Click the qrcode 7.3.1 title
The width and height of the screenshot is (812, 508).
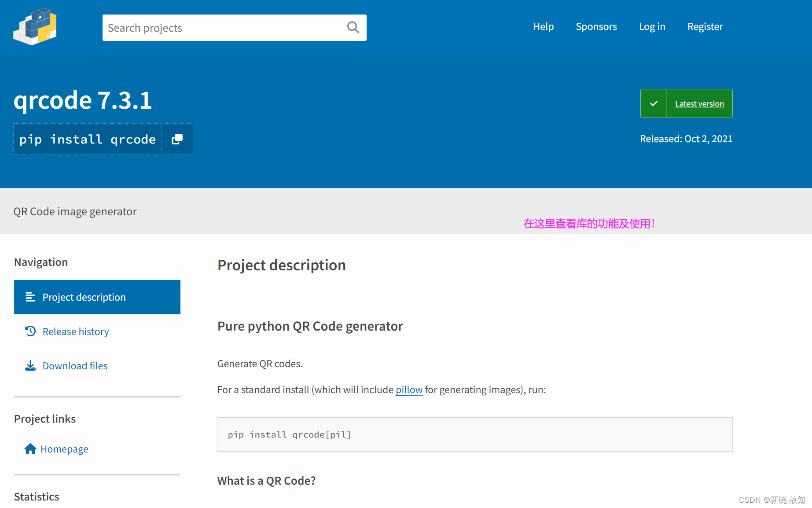coord(83,100)
